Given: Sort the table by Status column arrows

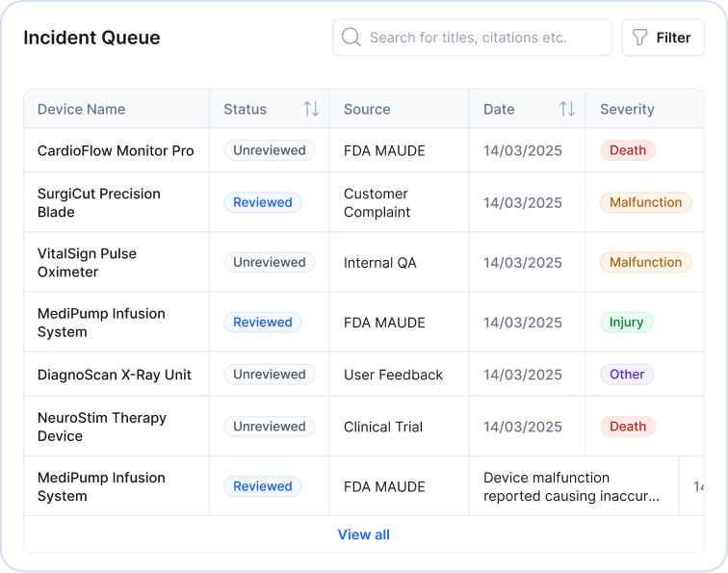Looking at the screenshot, I should point(311,109).
